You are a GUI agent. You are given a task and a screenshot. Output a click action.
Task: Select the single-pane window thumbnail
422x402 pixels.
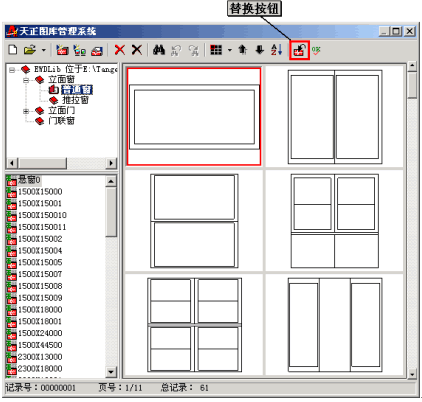click(x=194, y=116)
